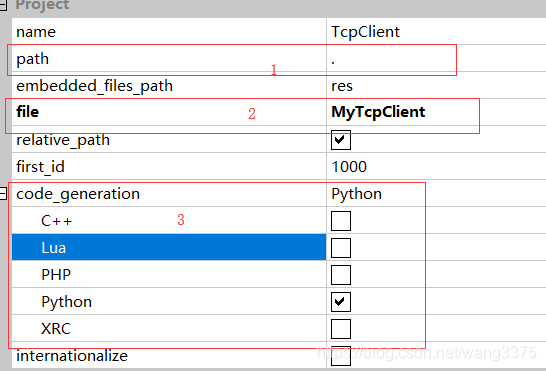Select the highlighted Lua row
This screenshot has height=371, width=546.
[x=169, y=247]
